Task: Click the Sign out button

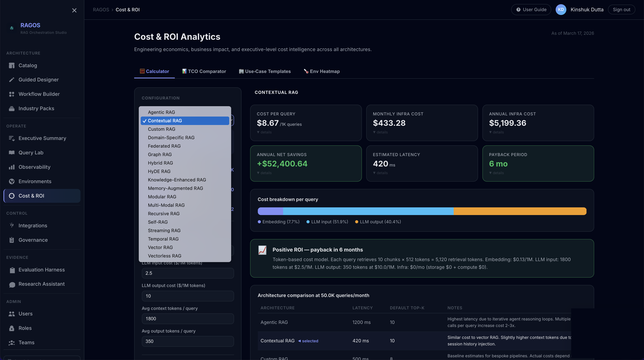Action: [621, 10]
